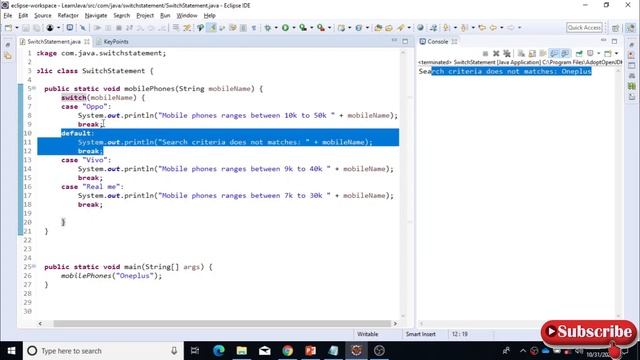Open the Run menu

[165, 16]
